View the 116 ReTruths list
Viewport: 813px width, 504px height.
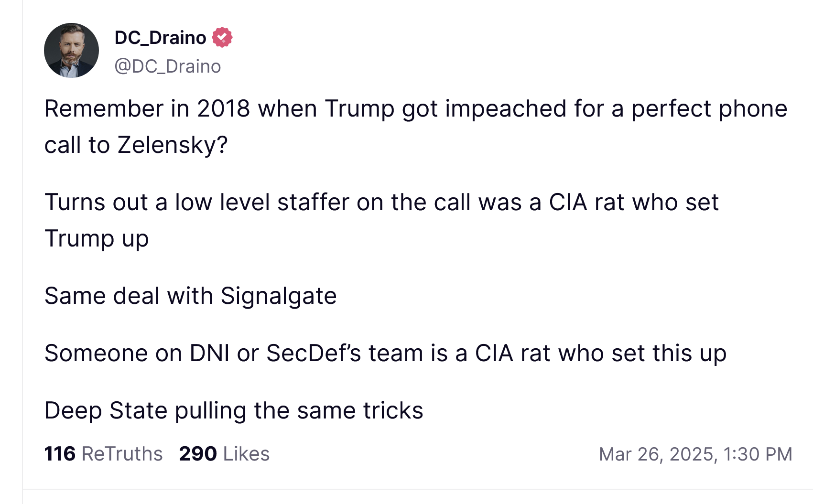pyautogui.click(x=103, y=454)
